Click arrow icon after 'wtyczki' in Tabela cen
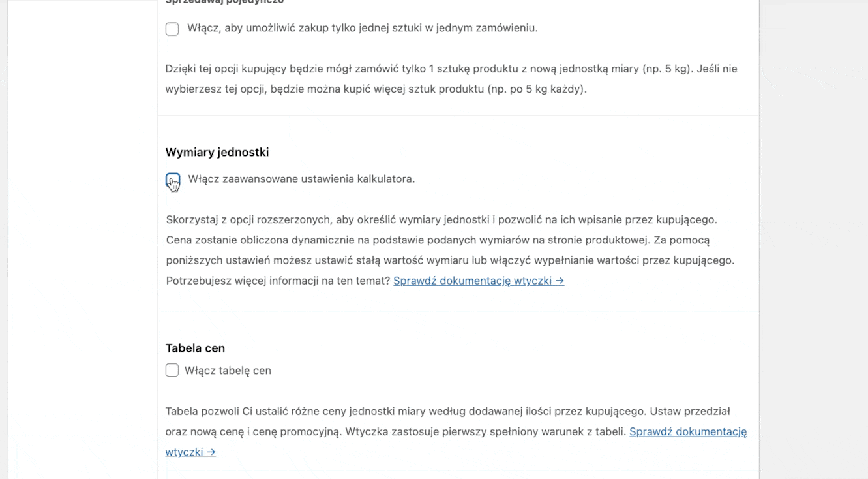This screenshot has width=868, height=479. point(211,452)
